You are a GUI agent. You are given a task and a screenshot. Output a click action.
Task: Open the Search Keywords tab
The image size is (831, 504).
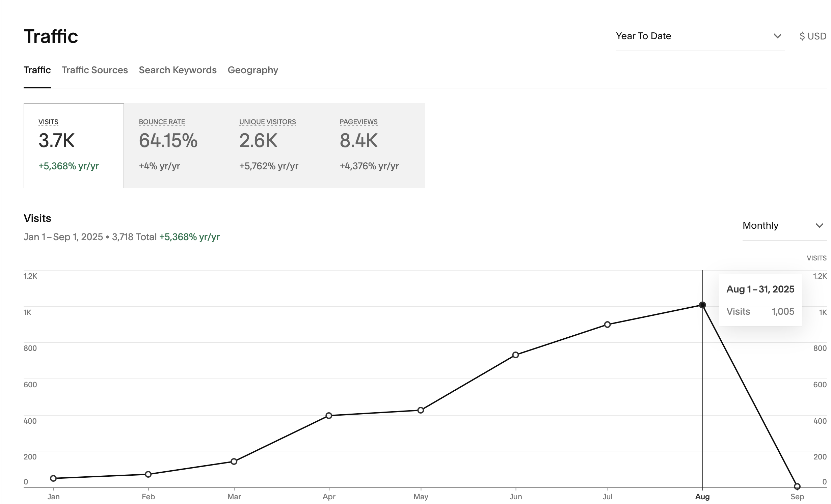point(178,70)
